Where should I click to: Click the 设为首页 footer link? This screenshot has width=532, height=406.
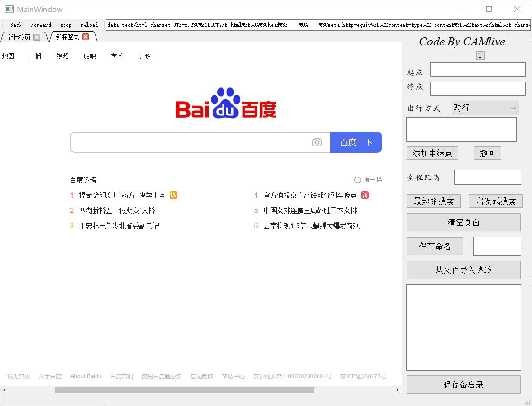pos(19,376)
